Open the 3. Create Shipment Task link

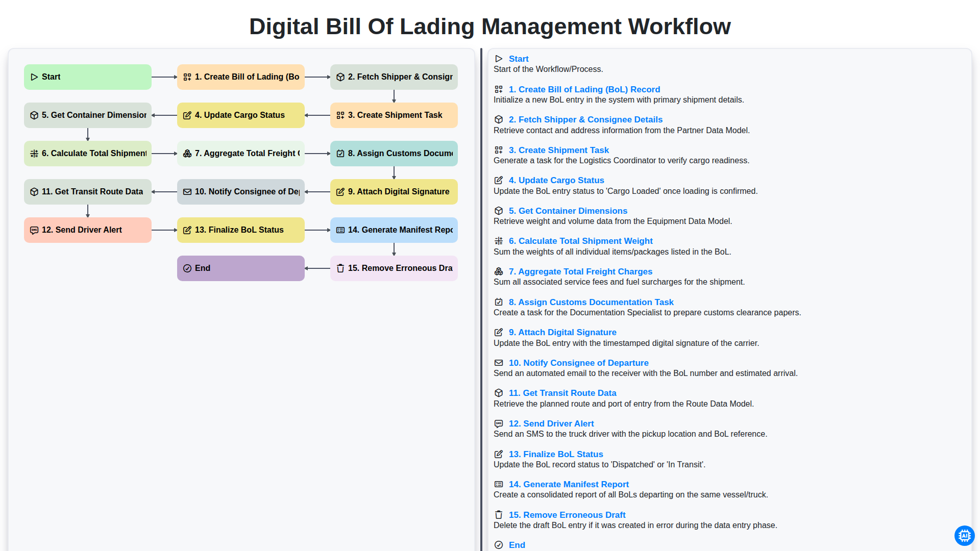(559, 150)
